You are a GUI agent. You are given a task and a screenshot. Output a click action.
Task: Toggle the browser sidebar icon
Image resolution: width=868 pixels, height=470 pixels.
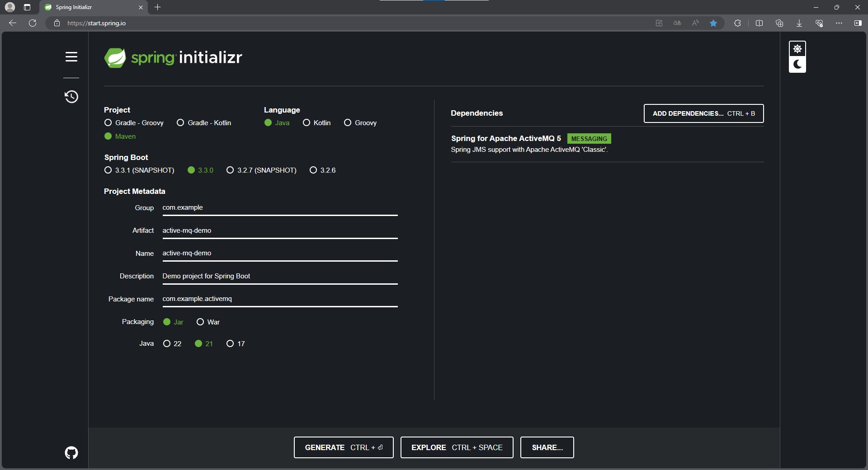pyautogui.click(x=858, y=23)
